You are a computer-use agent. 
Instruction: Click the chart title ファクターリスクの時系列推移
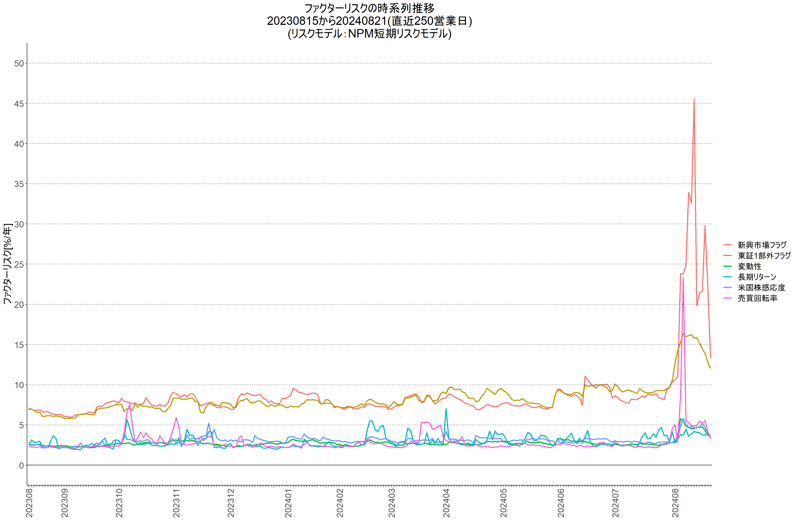[x=370, y=8]
